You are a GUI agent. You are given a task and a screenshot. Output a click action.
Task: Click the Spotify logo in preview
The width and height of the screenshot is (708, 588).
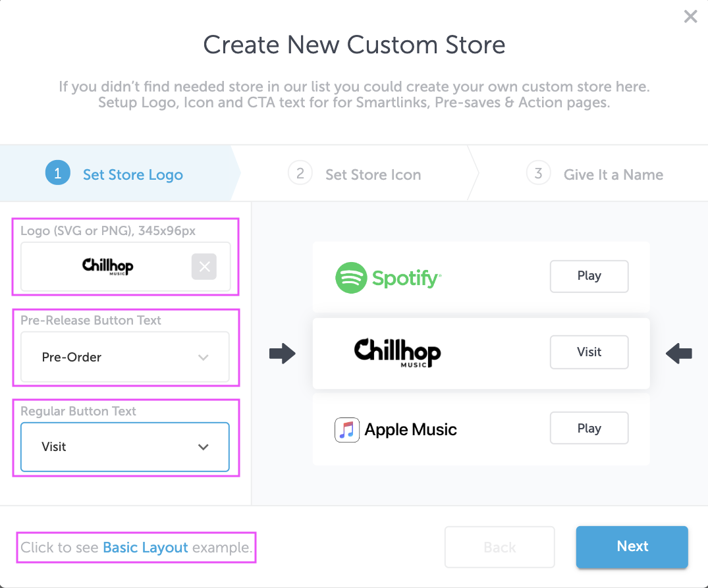click(x=389, y=277)
